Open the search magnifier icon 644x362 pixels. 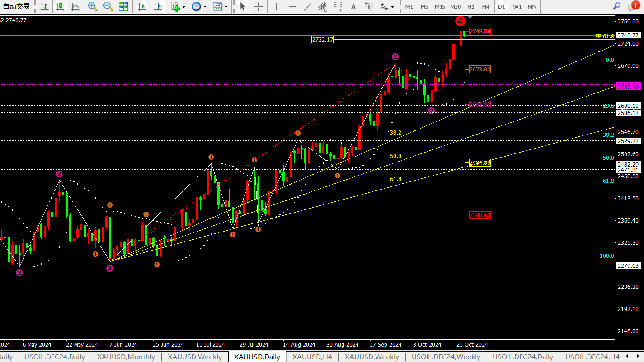(616, 6)
